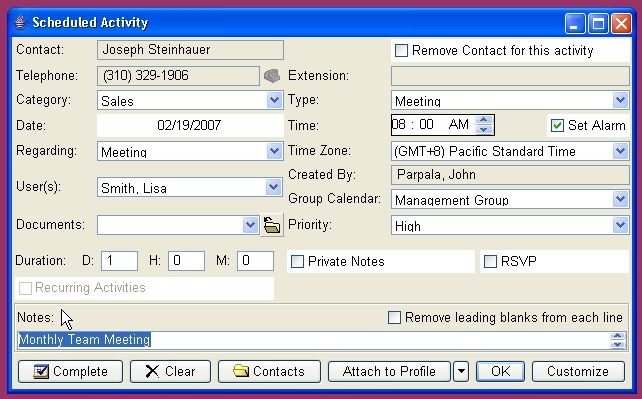Image resolution: width=642 pixels, height=399 pixels.
Task: Open the Documents dropdown list
Action: [x=250, y=225]
